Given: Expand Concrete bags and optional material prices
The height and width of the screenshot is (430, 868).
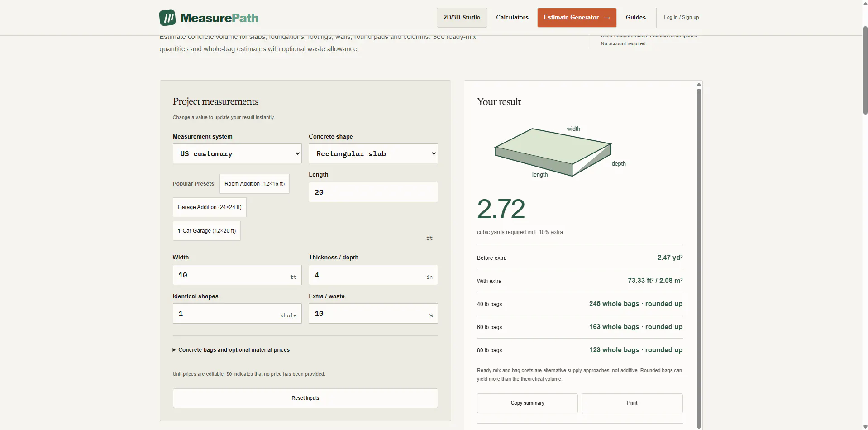Looking at the screenshot, I should [x=231, y=350].
